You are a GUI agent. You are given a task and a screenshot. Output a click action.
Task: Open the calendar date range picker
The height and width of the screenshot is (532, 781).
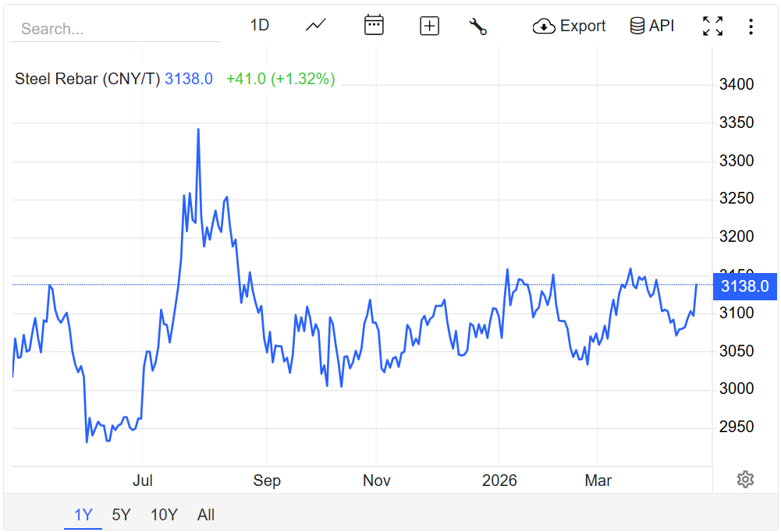click(374, 26)
